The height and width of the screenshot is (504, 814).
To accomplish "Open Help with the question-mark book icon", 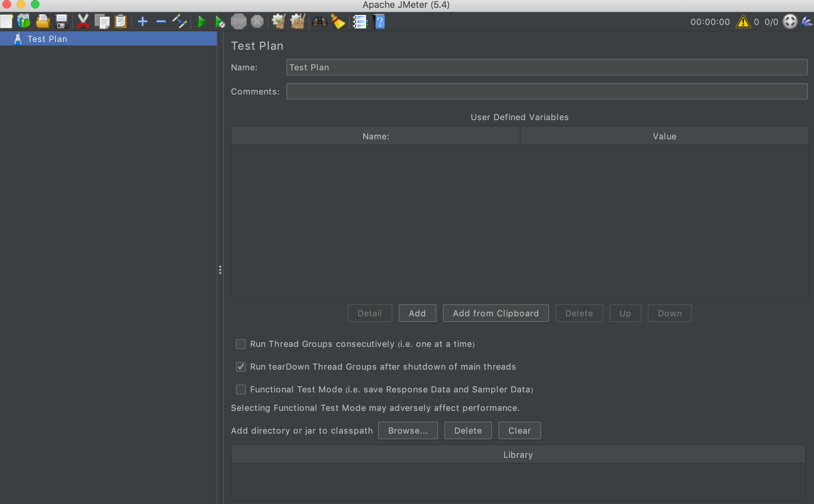I will tap(379, 21).
